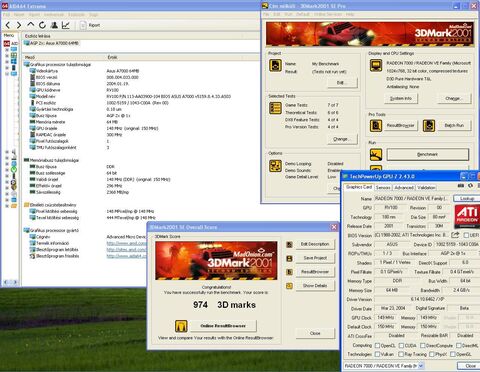The width and height of the screenshot is (480, 372).
Task: Switch to the Sensors tab in GPU-Z
Action: [x=383, y=188]
